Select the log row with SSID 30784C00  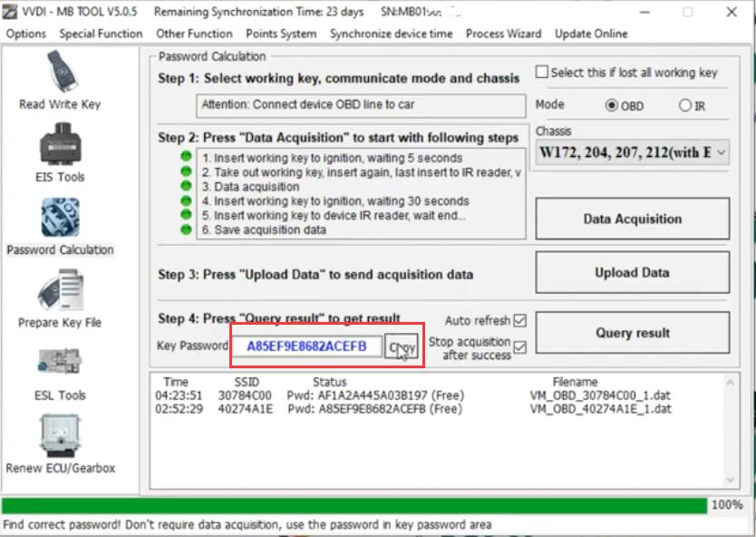pos(412,395)
